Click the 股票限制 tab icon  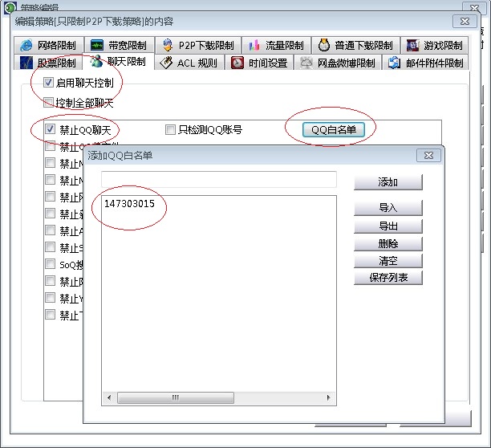pyautogui.click(x=26, y=63)
